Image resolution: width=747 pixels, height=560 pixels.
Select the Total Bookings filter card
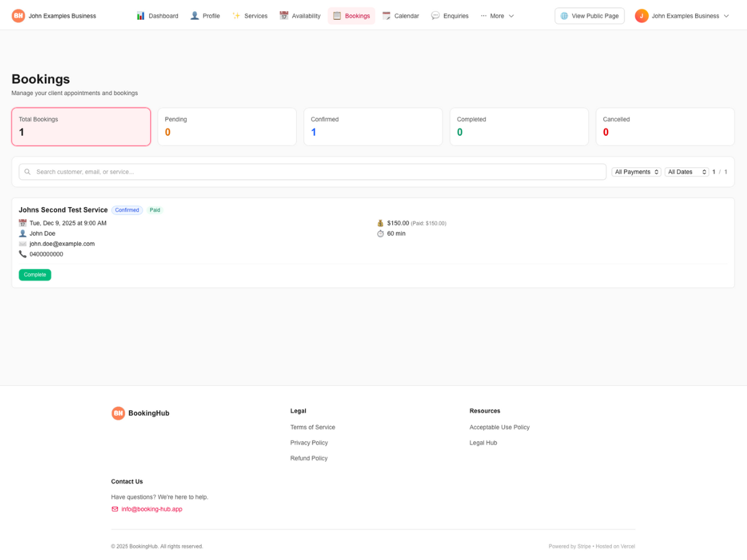[80, 126]
